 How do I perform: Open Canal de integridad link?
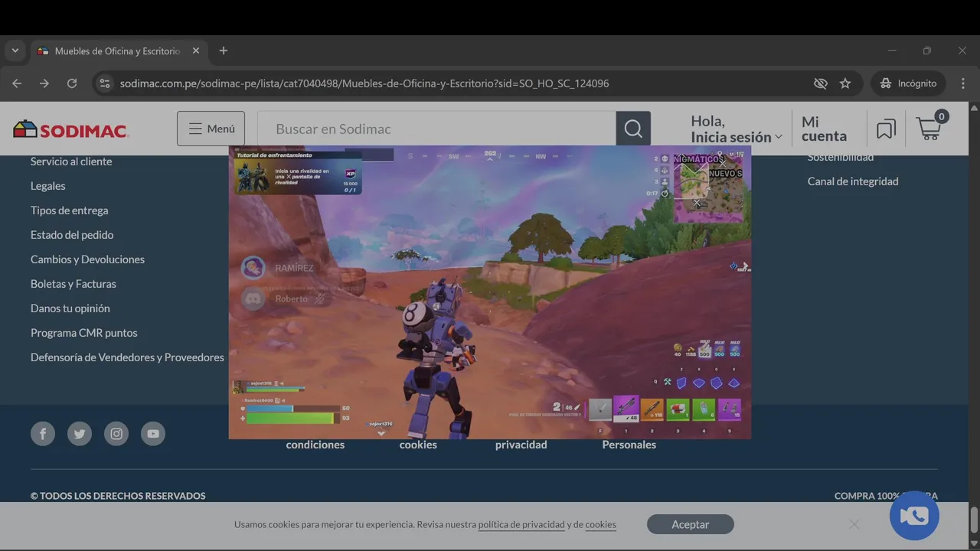(x=853, y=181)
